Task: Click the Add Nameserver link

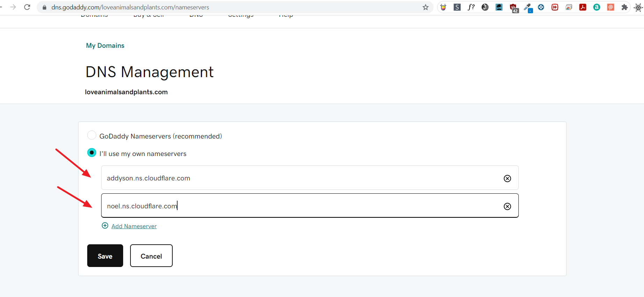Action: pos(134,226)
